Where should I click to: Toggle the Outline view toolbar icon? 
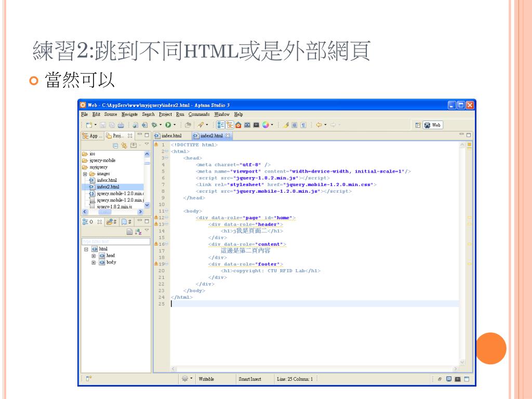point(220,125)
